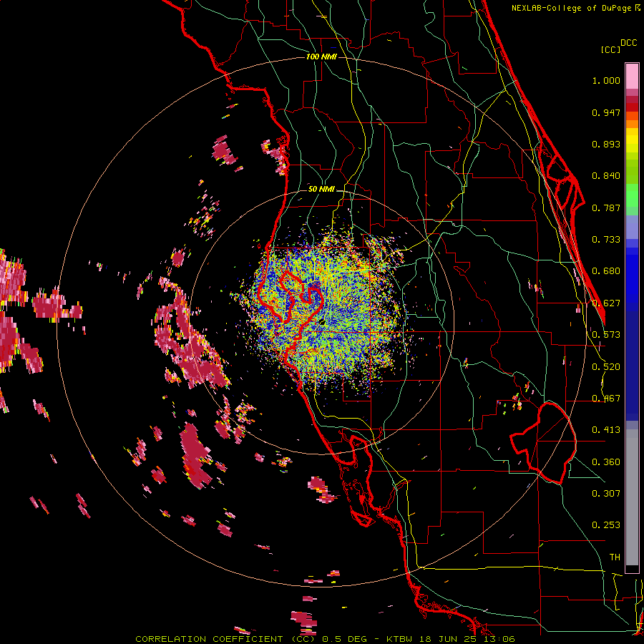Click the 0.627 scale value
Image resolution: width=644 pixels, height=644 pixels.
[606, 303]
